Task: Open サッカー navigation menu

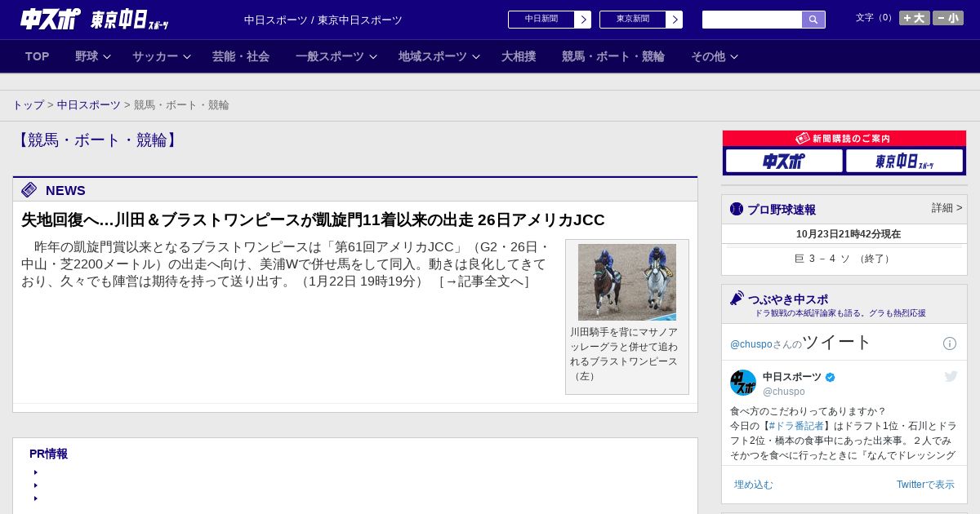Action: point(155,56)
